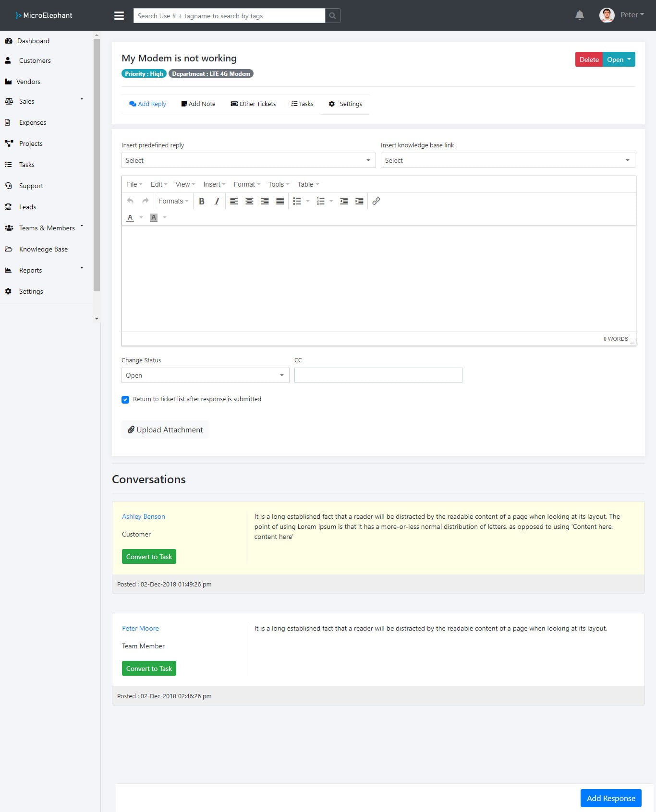
Task: Click the CC input field
Action: pos(378,375)
